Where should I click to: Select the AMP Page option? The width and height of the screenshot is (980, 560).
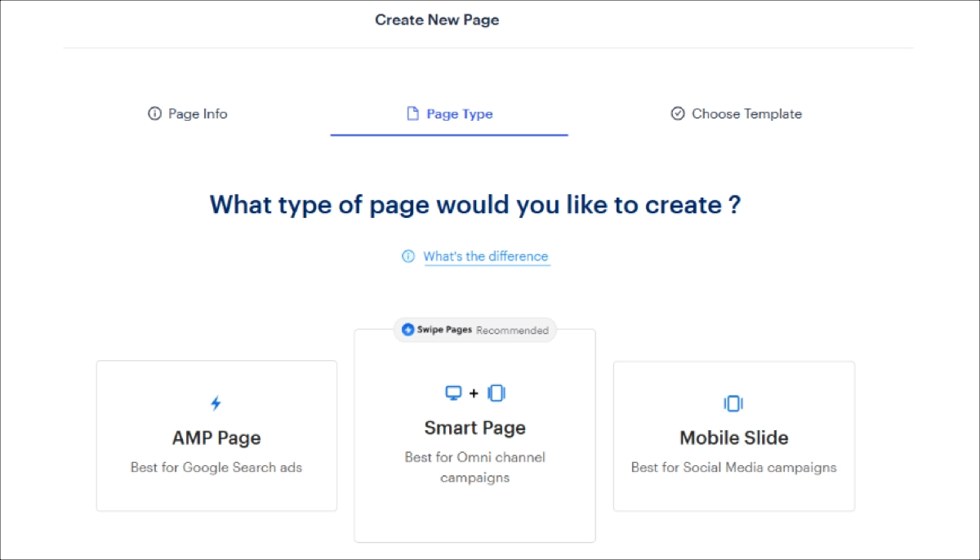tap(216, 436)
